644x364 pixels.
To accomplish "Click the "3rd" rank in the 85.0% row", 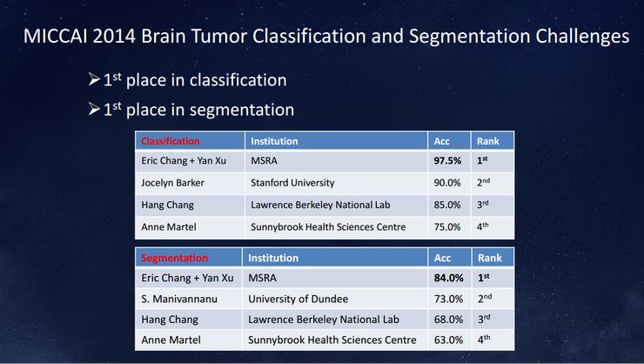I will 483,205.
